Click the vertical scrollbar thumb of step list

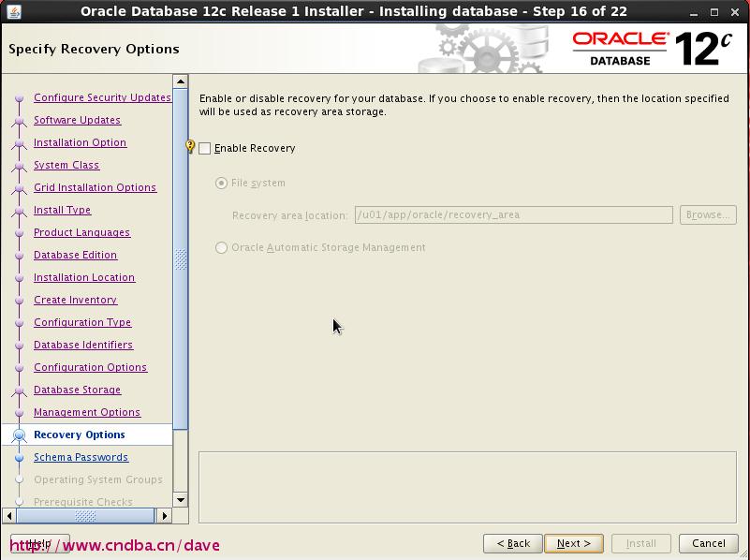pyautogui.click(x=181, y=259)
